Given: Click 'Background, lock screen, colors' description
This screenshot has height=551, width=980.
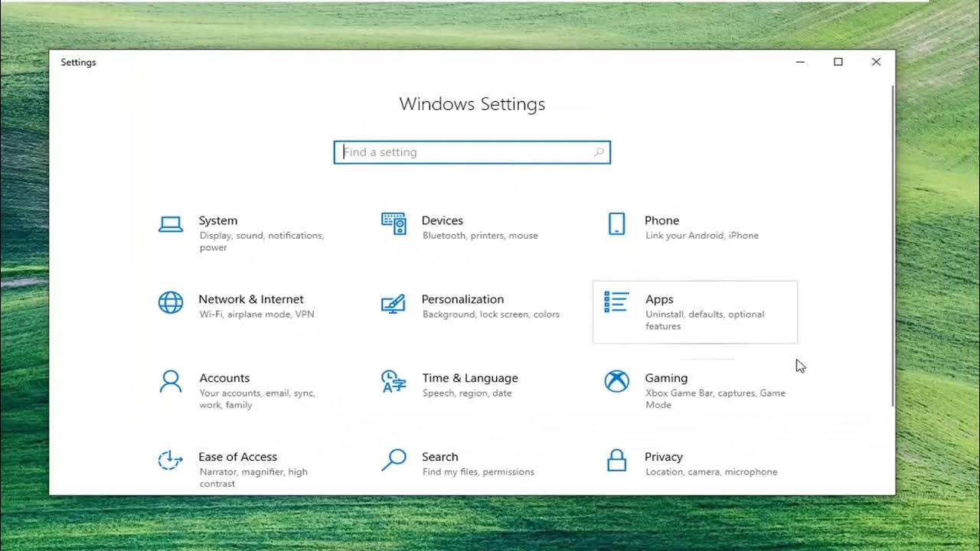Looking at the screenshot, I should pyautogui.click(x=491, y=315).
